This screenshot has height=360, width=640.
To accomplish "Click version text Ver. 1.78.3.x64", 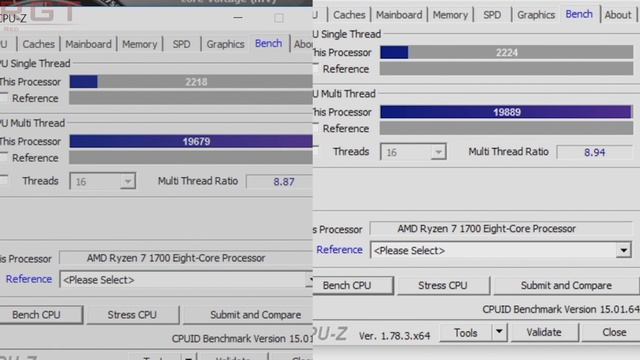I will tap(394, 336).
